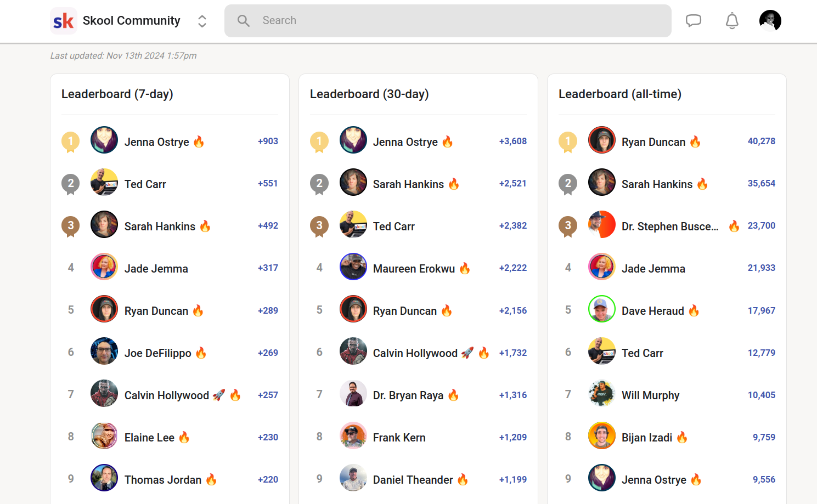
Task: Open Dr. Stephen Busce... profile link
Action: [670, 226]
